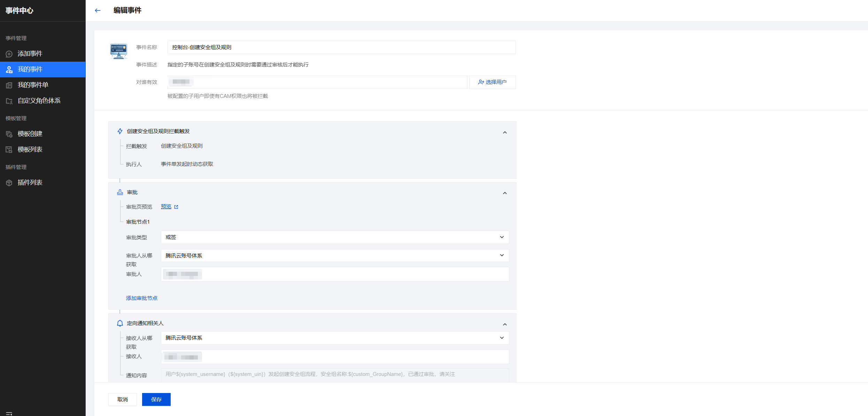
Task: Click the sidebar collapse icon at bottom
Action: (9, 413)
